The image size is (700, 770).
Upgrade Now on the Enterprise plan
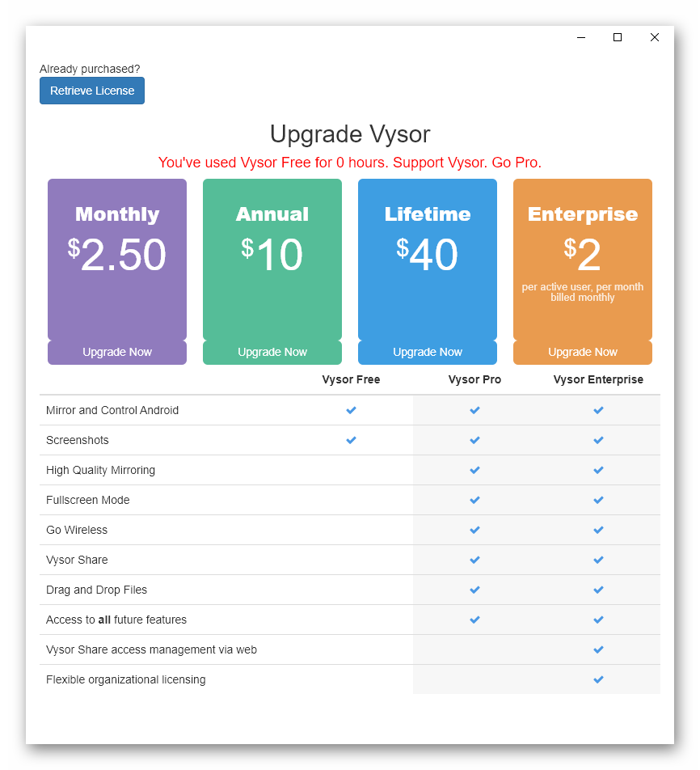pos(582,352)
